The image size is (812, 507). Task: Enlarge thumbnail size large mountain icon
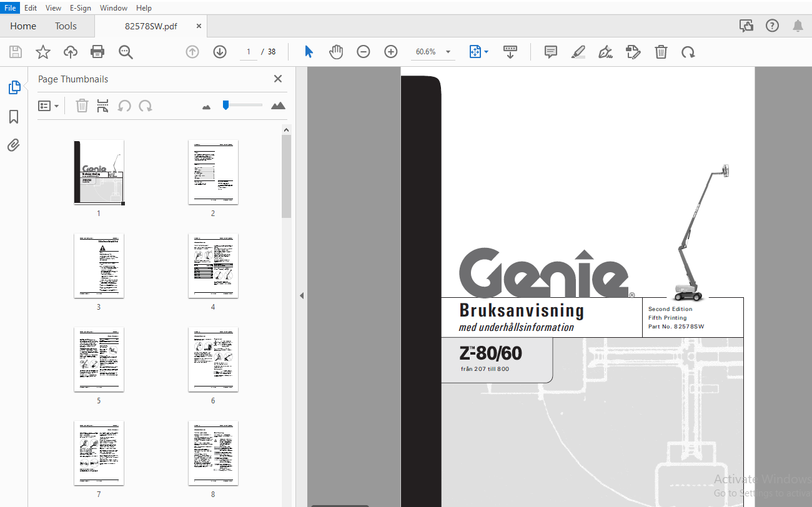(x=278, y=106)
